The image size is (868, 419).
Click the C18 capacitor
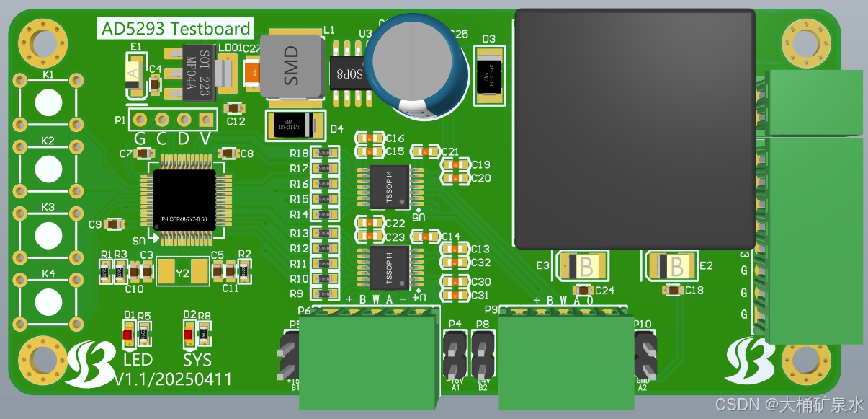(x=672, y=290)
